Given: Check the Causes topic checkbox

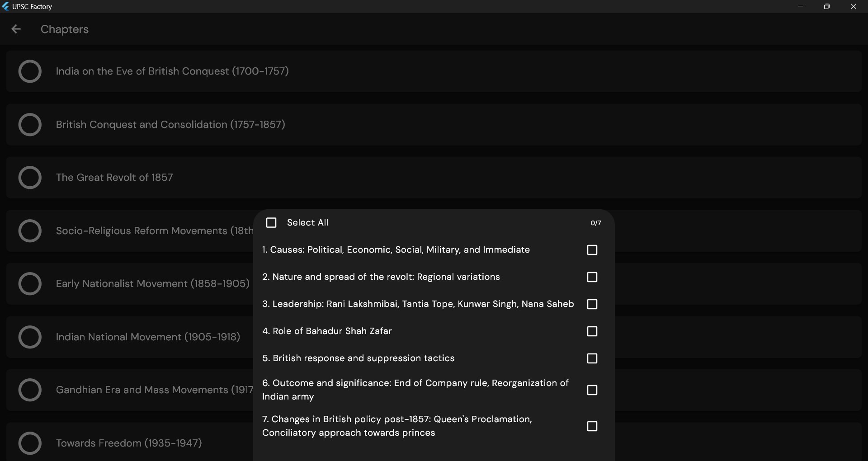Looking at the screenshot, I should 592,250.
